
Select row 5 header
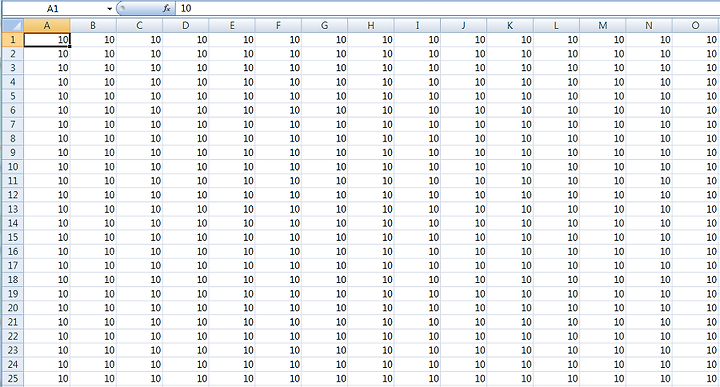(13, 96)
